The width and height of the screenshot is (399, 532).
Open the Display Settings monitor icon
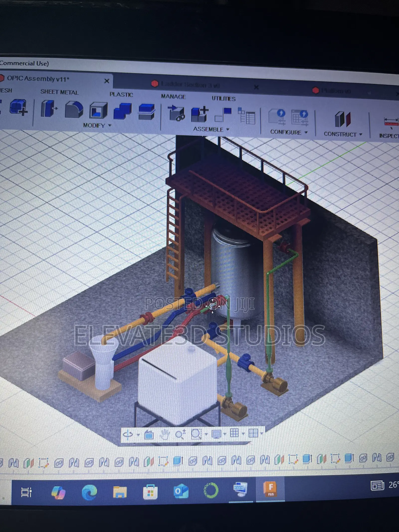216,434
